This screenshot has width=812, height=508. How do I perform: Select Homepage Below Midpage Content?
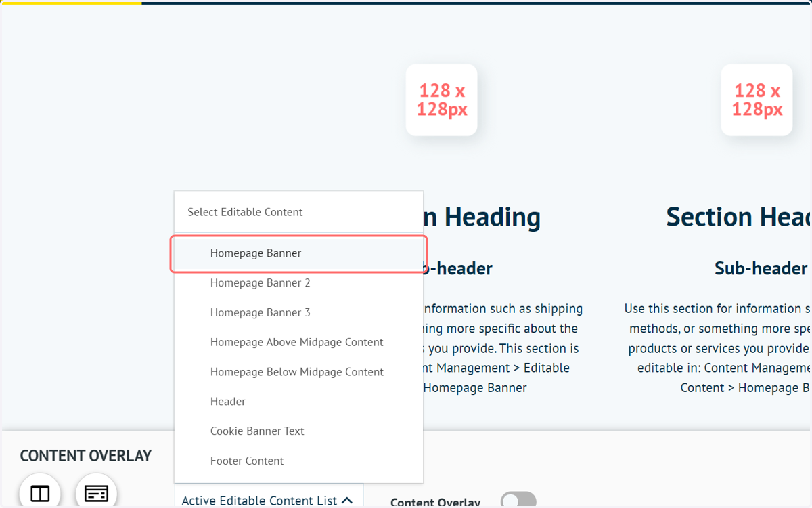pyautogui.click(x=298, y=373)
